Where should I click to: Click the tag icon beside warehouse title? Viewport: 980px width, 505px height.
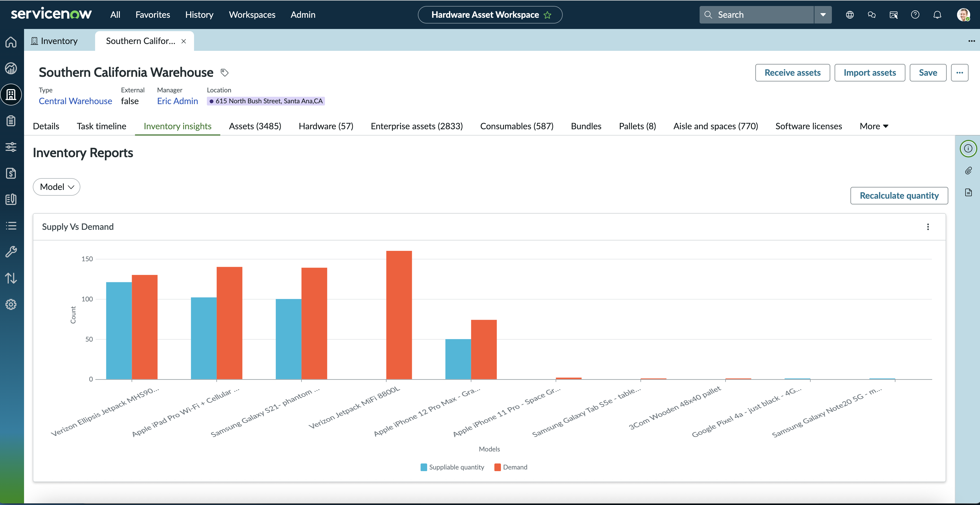coord(224,73)
